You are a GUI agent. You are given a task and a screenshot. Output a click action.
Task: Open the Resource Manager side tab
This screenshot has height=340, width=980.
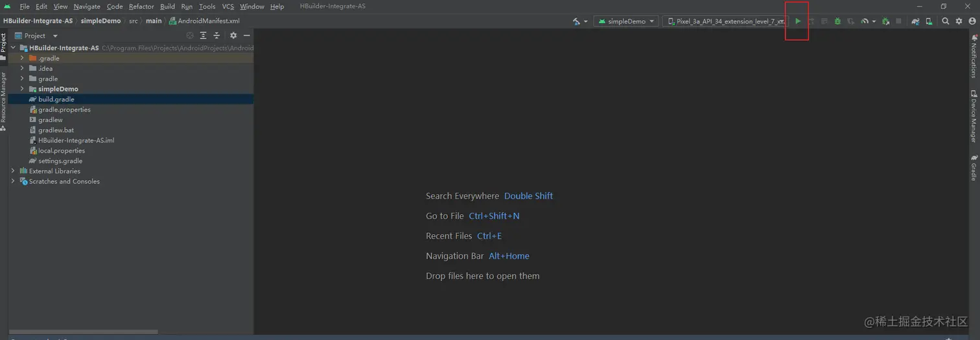click(3, 101)
